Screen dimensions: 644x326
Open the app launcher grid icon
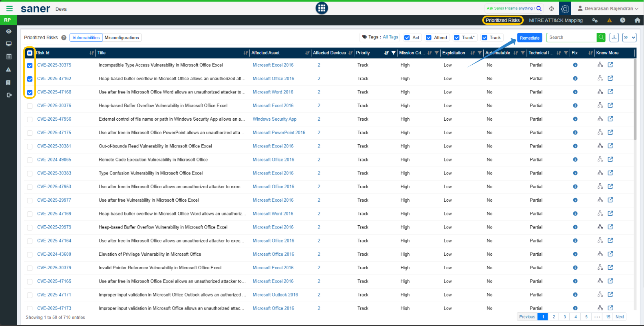pyautogui.click(x=322, y=8)
